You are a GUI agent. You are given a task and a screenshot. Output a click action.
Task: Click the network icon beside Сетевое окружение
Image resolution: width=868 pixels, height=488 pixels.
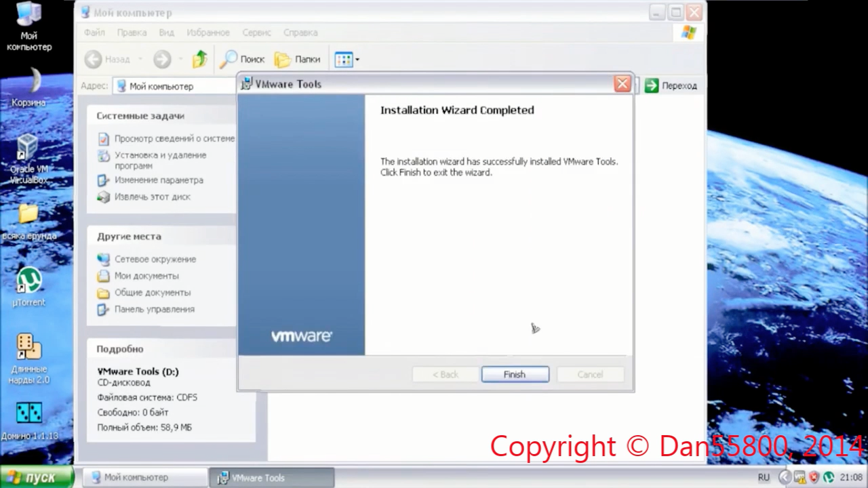(x=103, y=259)
